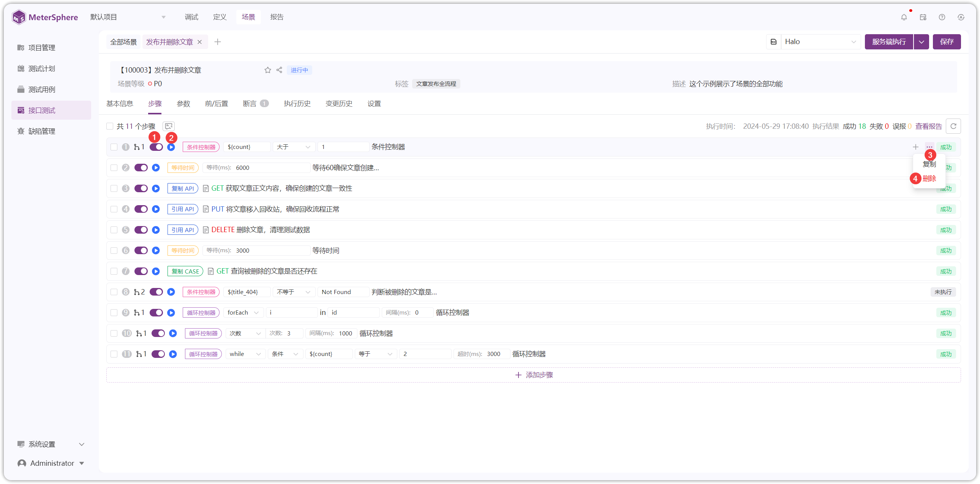This screenshot has height=484, width=980.
Task: Add a new scenario tab with plus icon
Action: 217,42
